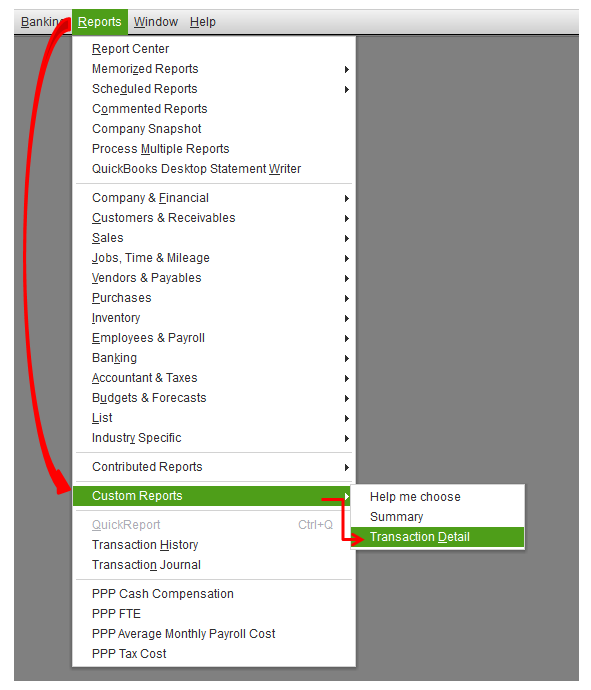Expand Banking reports submenu arrow

click(347, 359)
